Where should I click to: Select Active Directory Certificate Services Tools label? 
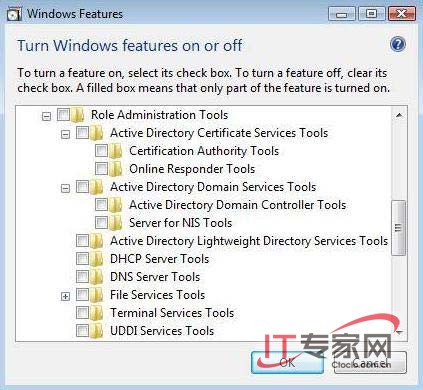pos(219,133)
